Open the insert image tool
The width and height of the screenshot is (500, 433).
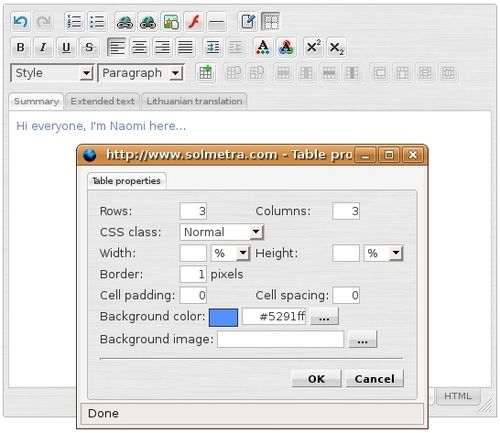[x=171, y=22]
